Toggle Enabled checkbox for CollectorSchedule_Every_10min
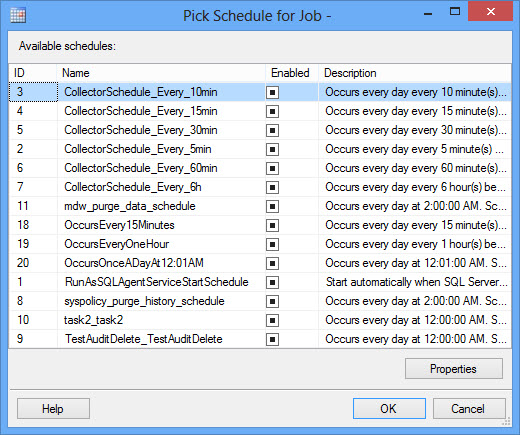The width and height of the screenshot is (520, 435). pos(272,92)
